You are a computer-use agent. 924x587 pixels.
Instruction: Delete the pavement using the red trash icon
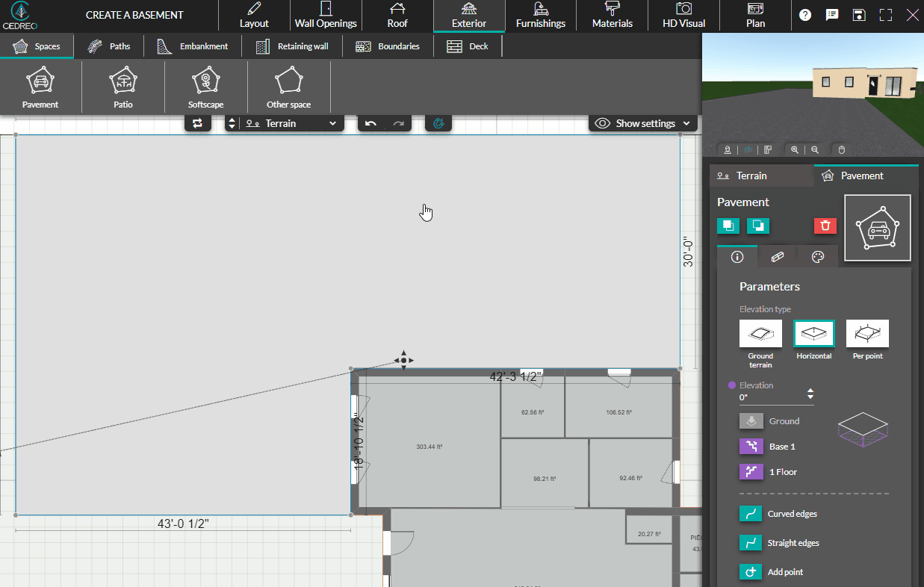[825, 226]
